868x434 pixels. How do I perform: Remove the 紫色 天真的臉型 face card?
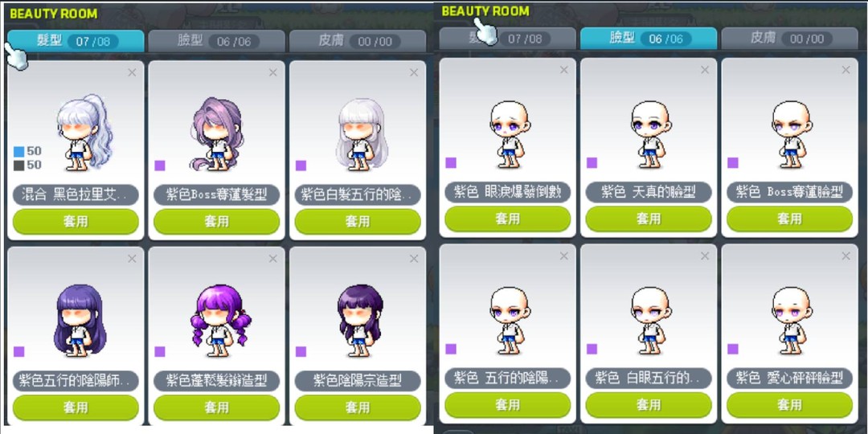pyautogui.click(x=705, y=70)
